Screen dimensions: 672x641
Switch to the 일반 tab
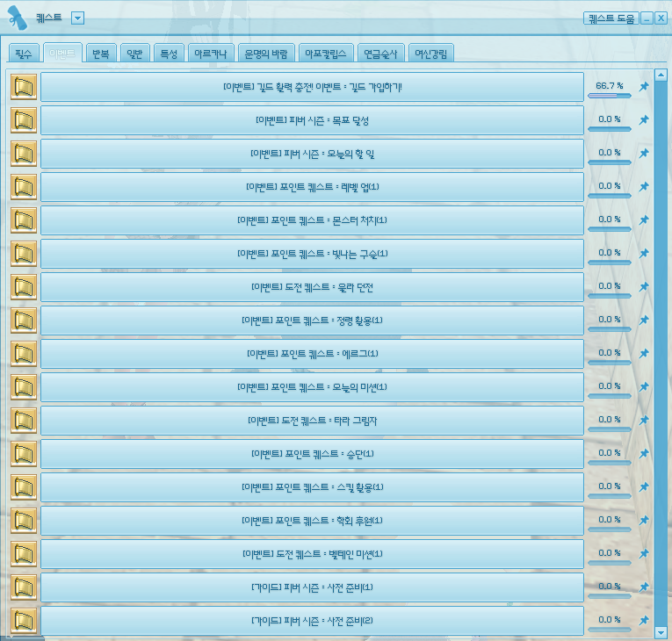134,54
